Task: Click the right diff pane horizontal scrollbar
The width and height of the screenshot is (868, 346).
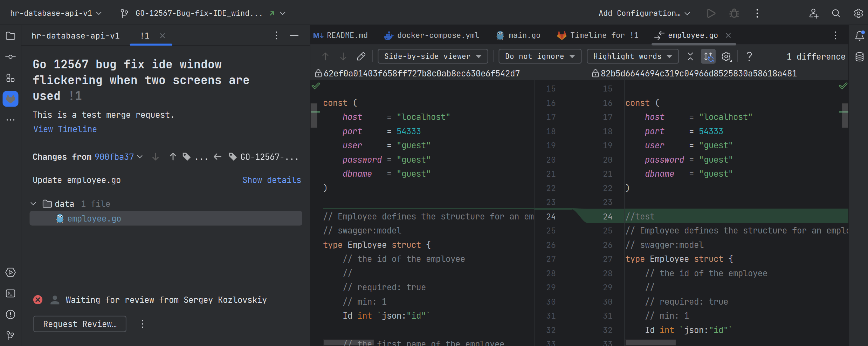Action: pos(650,342)
